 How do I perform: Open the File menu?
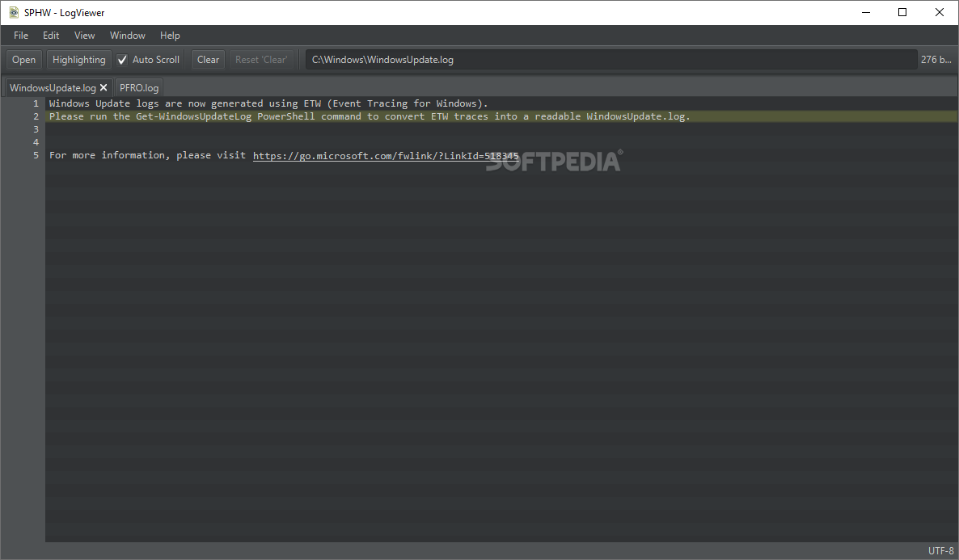(x=21, y=36)
